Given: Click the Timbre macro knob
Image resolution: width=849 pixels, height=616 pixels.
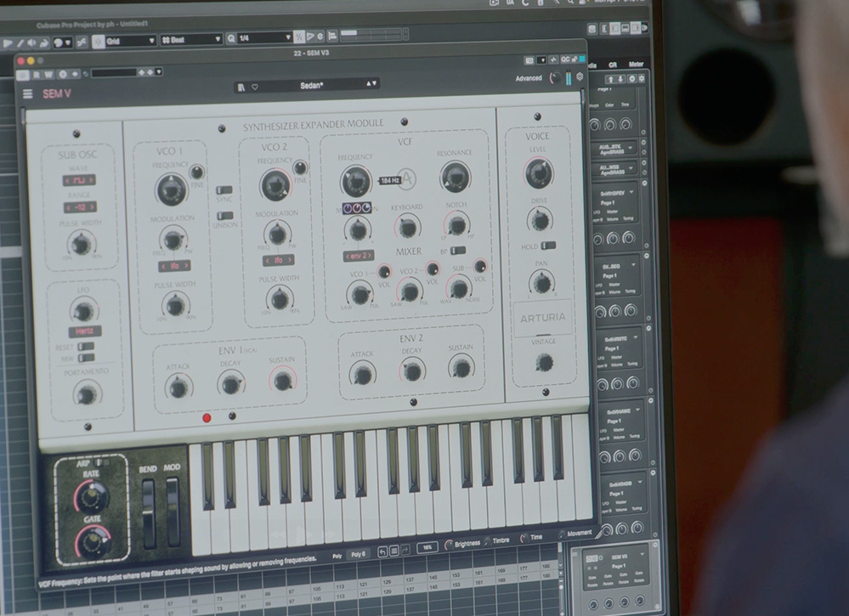Looking at the screenshot, I should [x=487, y=541].
